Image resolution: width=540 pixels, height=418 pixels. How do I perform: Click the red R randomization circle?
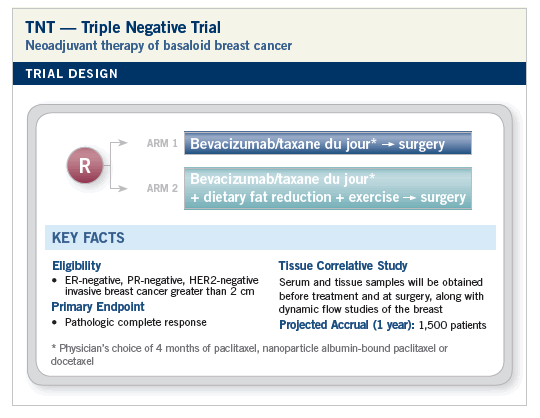point(85,165)
